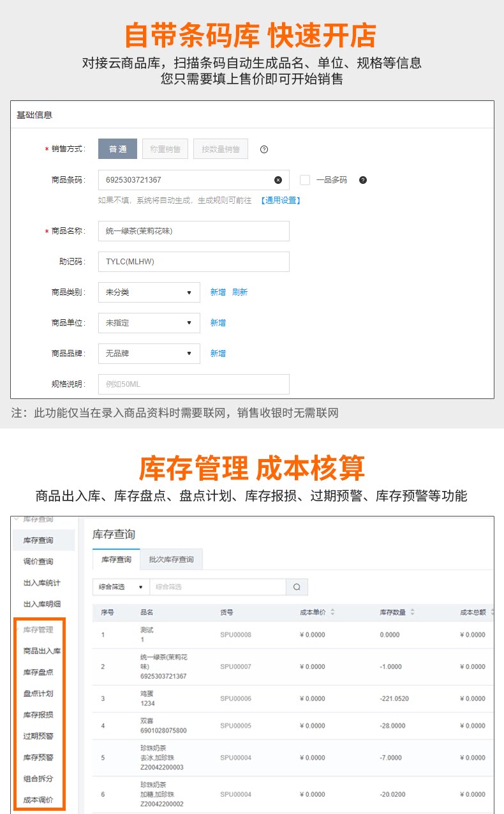Sort by 成本总额 column arrows
Viewport: 504px width, 814px height.
[x=492, y=612]
